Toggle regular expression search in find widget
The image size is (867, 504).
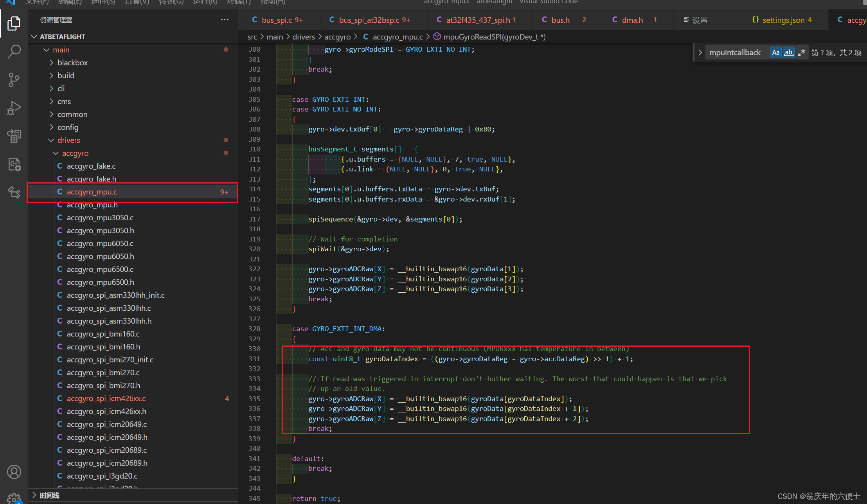pos(801,52)
